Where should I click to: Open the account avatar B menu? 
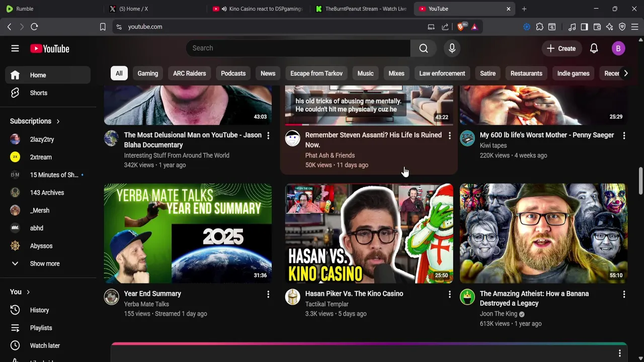coord(618,48)
